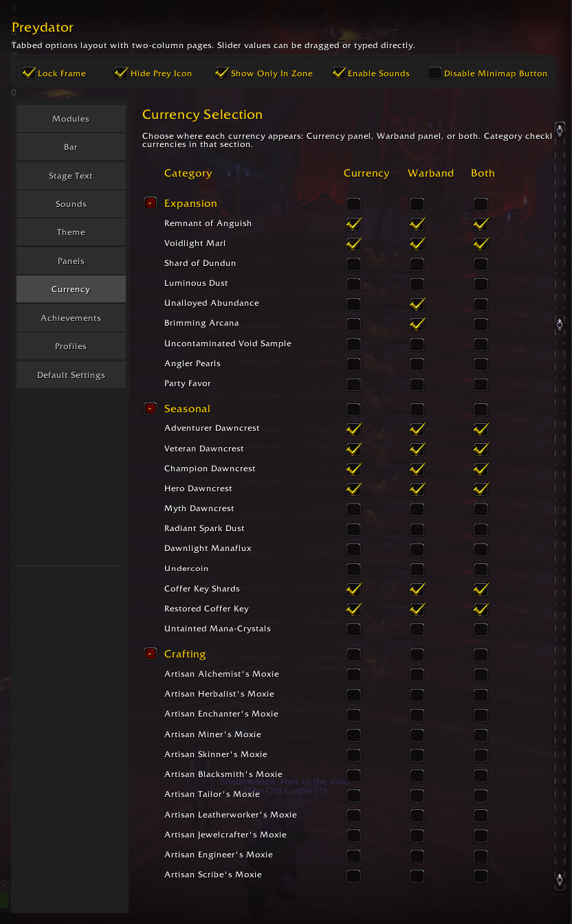This screenshot has width=572, height=924.
Task: Click the Currency Selection heading
Action: pyautogui.click(x=202, y=115)
